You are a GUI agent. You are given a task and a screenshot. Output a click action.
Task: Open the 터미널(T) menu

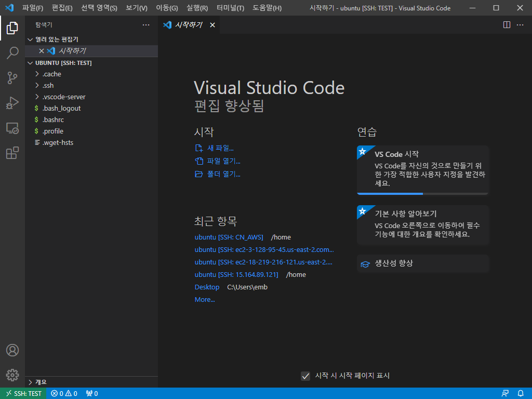[230, 8]
